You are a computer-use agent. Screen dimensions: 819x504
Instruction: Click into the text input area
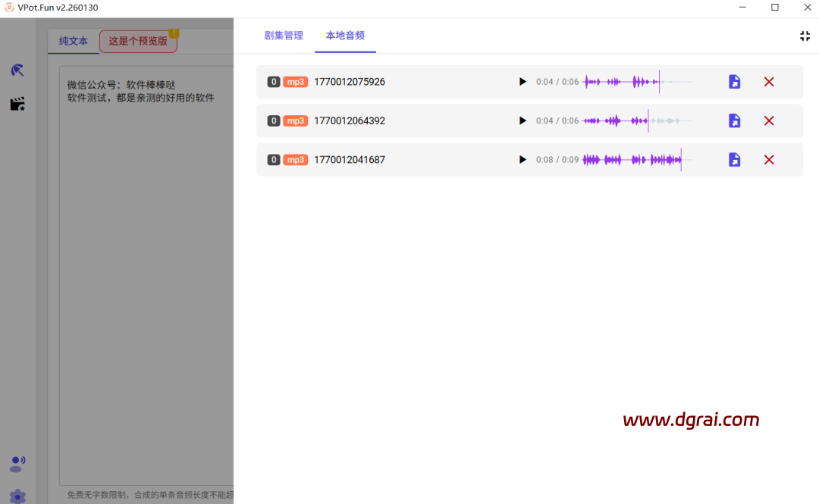point(144,265)
